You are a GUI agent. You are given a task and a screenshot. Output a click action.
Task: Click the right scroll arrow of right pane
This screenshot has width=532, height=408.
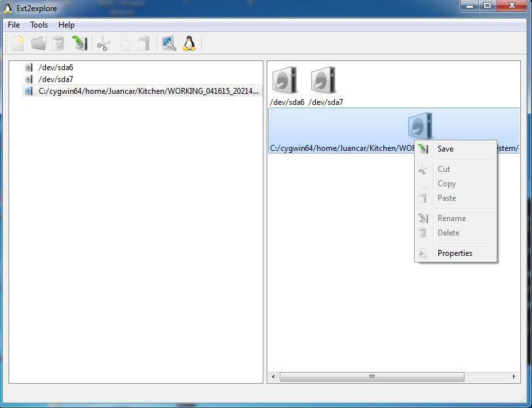(x=514, y=377)
